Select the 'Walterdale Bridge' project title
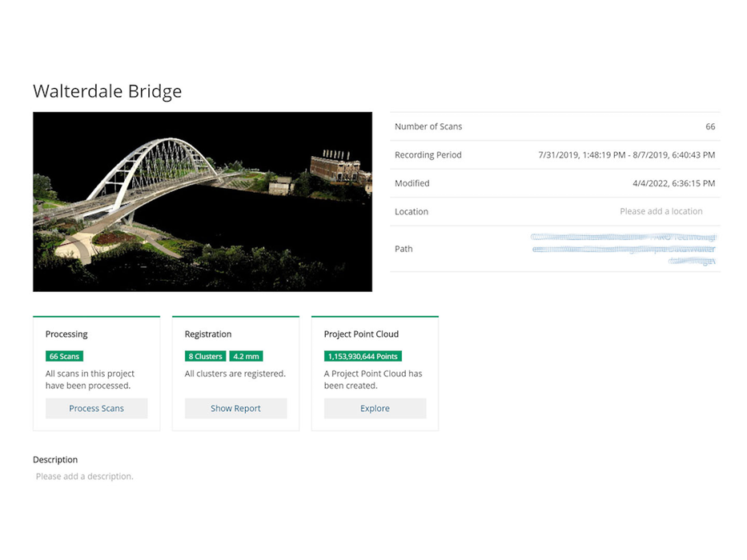This screenshot has height=560, width=747. click(x=107, y=91)
